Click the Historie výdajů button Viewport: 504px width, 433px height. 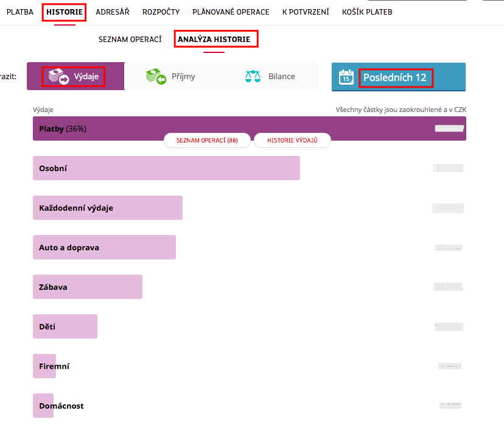pos(292,140)
